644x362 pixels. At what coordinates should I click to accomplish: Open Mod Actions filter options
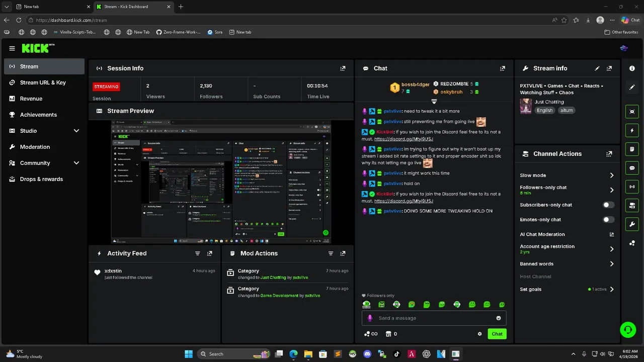click(331, 253)
